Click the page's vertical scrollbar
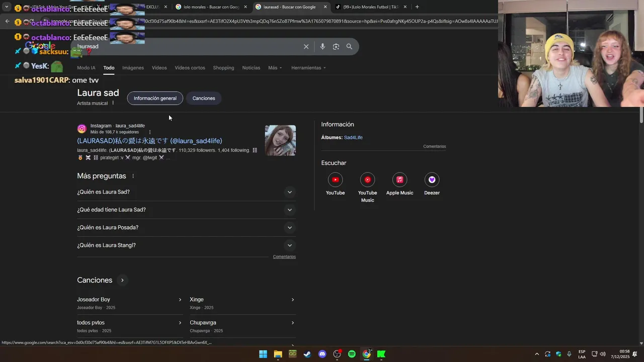 641,115
